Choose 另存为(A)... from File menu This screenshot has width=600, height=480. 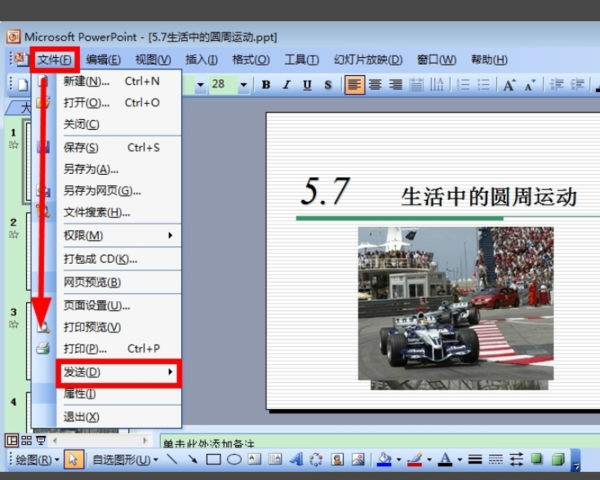coord(91,169)
